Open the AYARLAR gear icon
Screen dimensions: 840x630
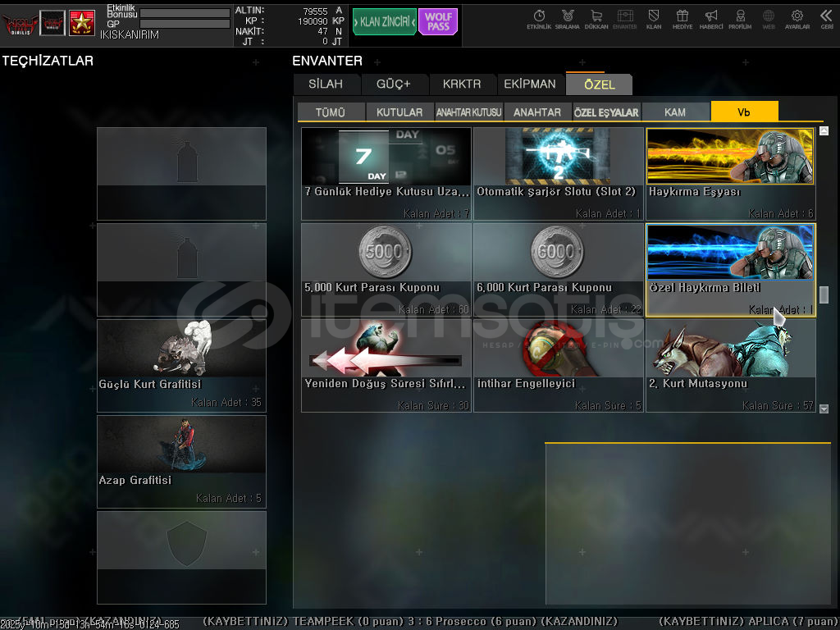click(797, 20)
